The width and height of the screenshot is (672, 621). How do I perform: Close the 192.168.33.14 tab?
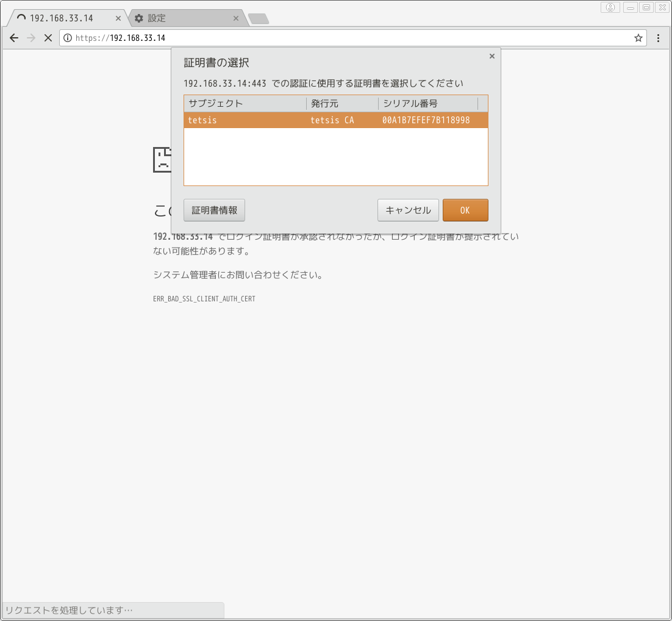(118, 18)
